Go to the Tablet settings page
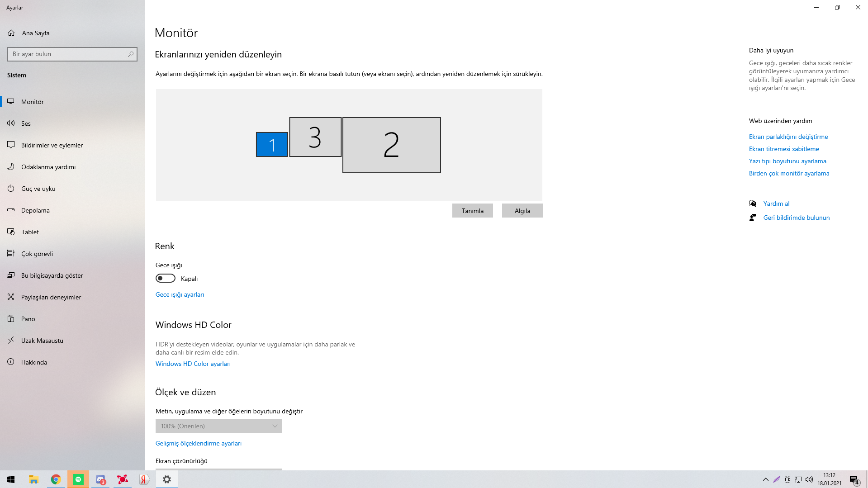Viewport: 868px width, 488px height. 72,232
